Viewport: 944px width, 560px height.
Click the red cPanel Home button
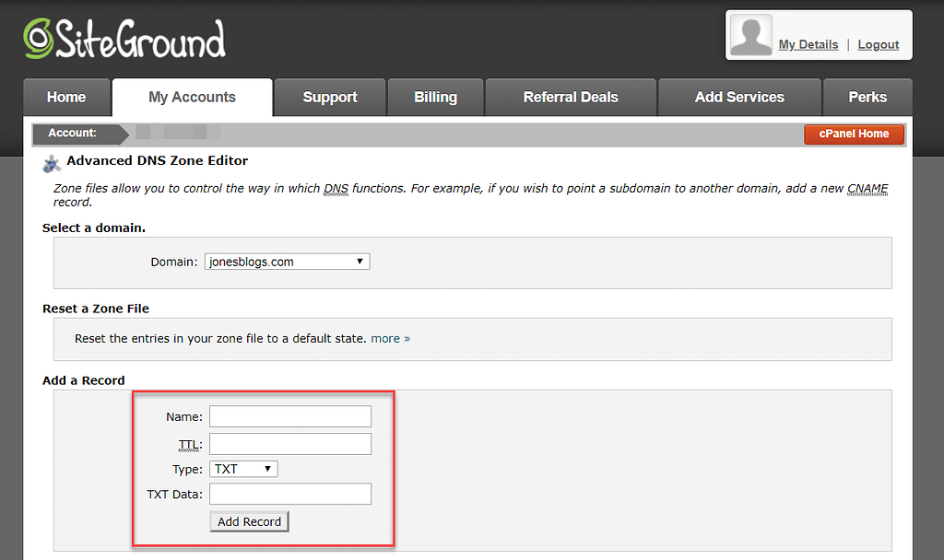pos(854,134)
